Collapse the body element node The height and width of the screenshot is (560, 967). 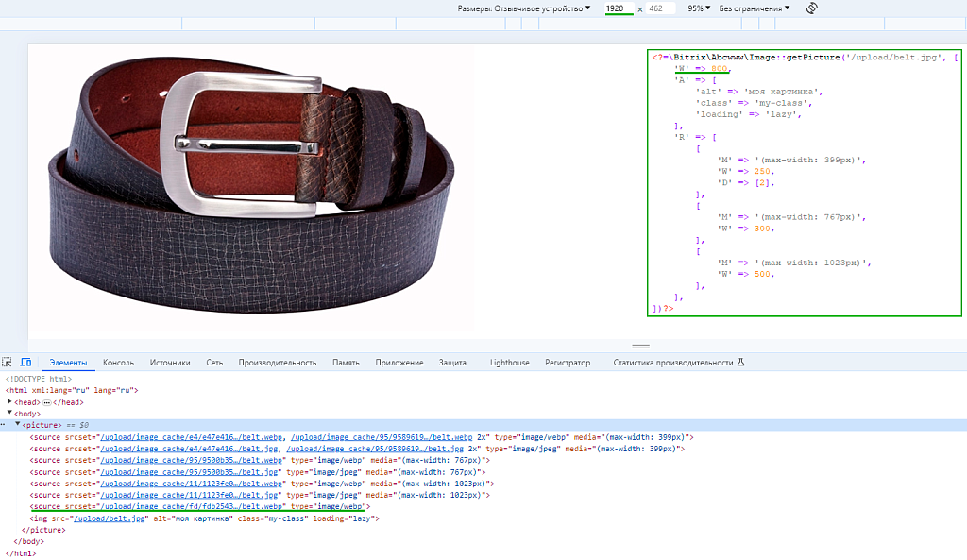point(9,413)
